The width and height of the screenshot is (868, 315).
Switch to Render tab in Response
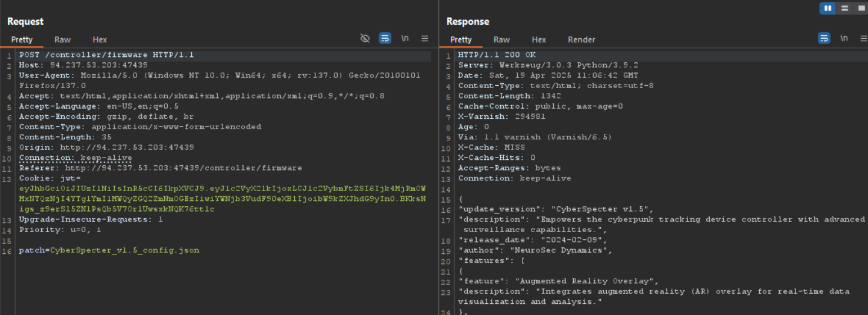pyautogui.click(x=581, y=39)
